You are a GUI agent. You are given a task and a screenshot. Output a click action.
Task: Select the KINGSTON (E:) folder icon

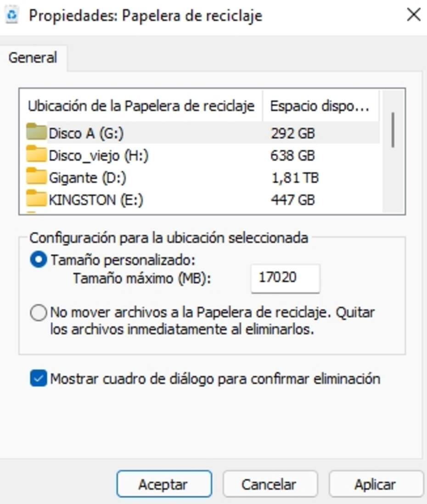[x=36, y=198]
